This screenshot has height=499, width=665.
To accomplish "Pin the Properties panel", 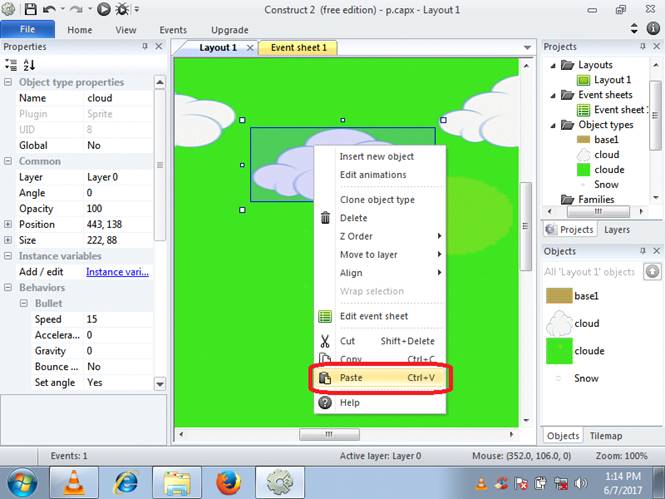I will [145, 46].
